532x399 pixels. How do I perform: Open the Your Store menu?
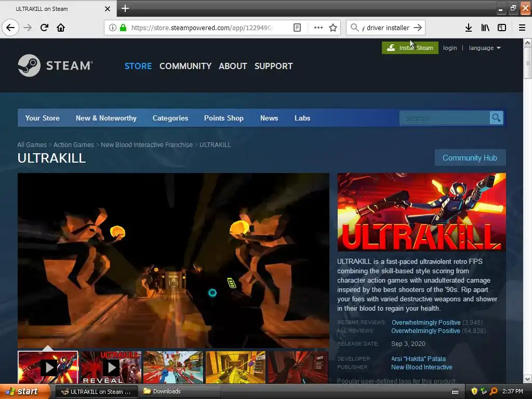coord(43,118)
